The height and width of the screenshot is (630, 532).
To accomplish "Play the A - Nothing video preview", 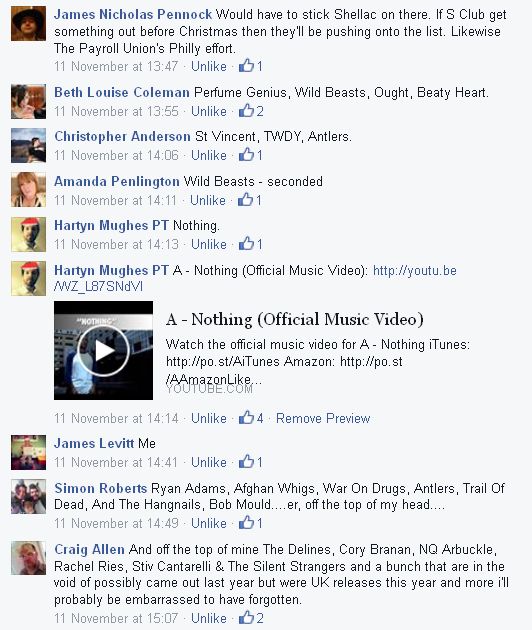I will pos(103,350).
